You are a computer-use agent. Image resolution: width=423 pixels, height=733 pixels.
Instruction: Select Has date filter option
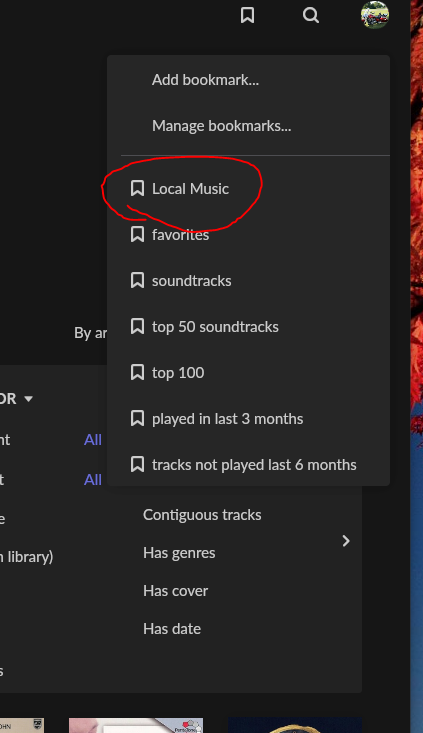point(172,629)
